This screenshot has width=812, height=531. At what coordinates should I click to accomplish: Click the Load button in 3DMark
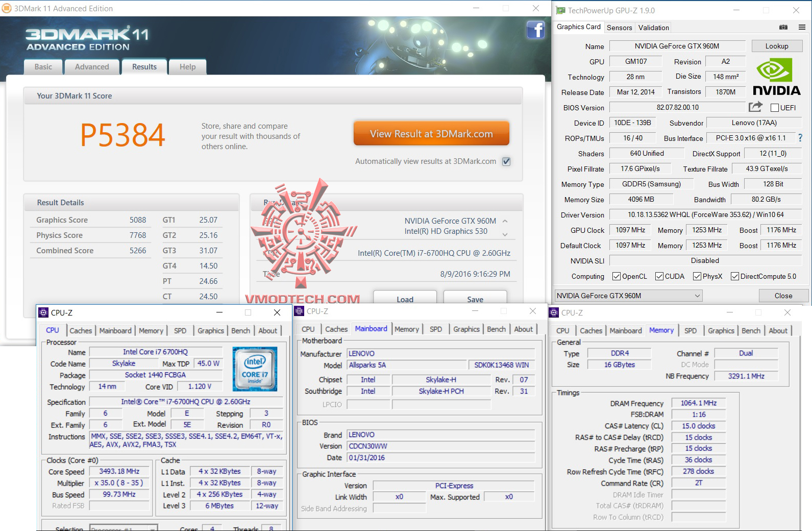[405, 298]
